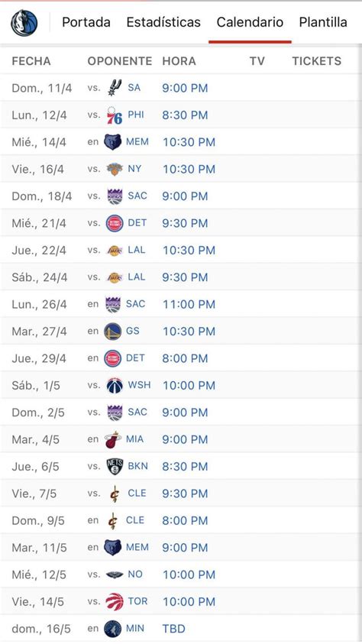The image size is (362, 644).
Task: Click the Nets logo on 6/5 row
Action: coord(115,467)
